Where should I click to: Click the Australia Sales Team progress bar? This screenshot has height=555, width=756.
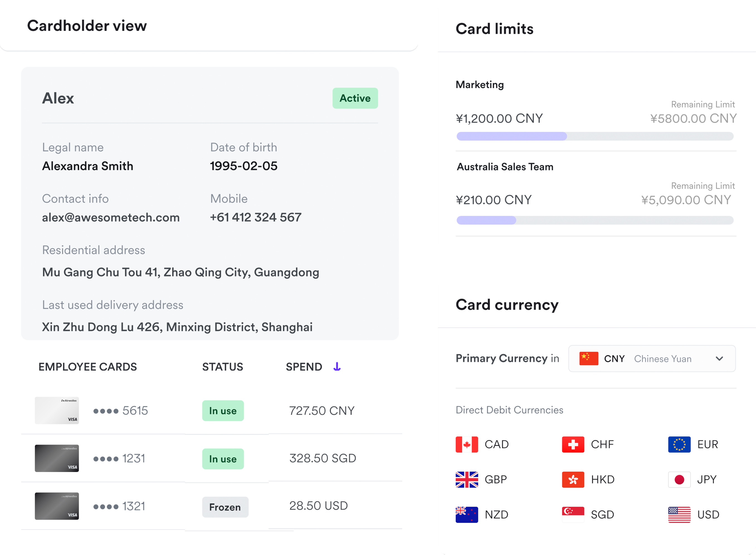[x=595, y=220]
